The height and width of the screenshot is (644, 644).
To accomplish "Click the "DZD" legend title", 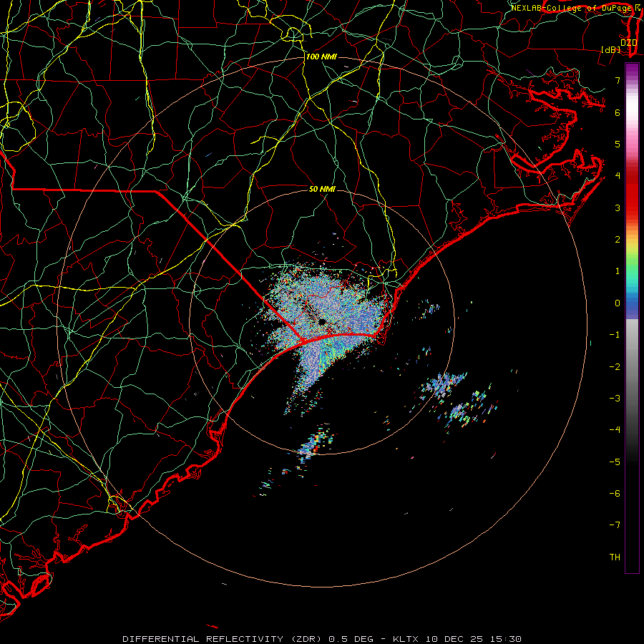I will [x=628, y=43].
